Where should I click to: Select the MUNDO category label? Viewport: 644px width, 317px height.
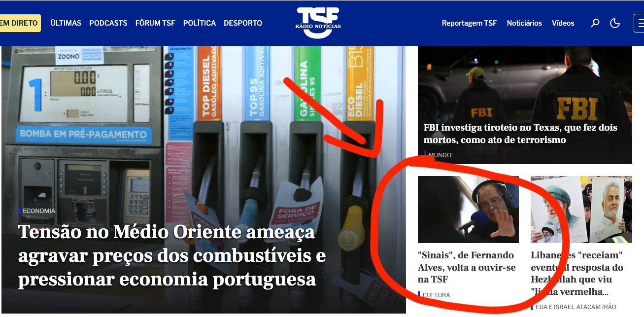pyautogui.click(x=440, y=155)
